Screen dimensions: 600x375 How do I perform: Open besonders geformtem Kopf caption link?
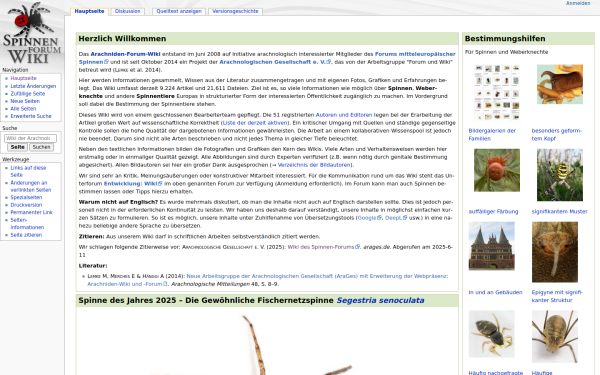(557, 135)
